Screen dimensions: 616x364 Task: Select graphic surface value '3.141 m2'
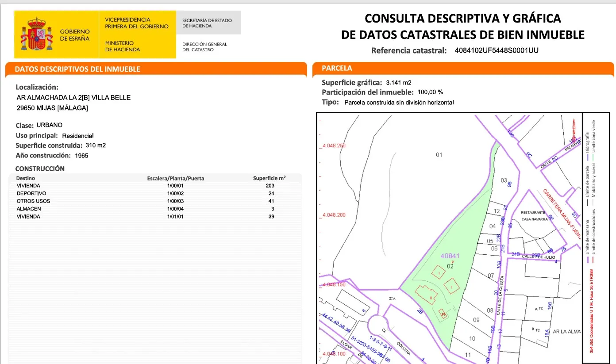399,83
